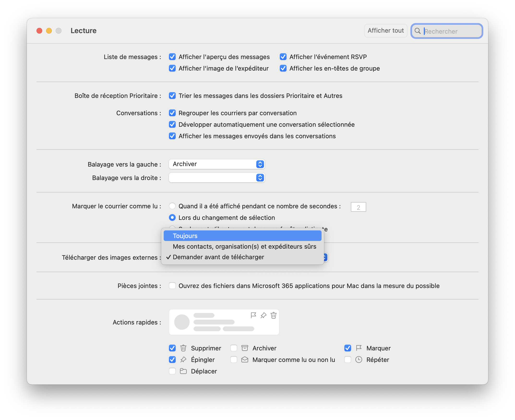Click the folder icon beside Déplacer

[183, 371]
